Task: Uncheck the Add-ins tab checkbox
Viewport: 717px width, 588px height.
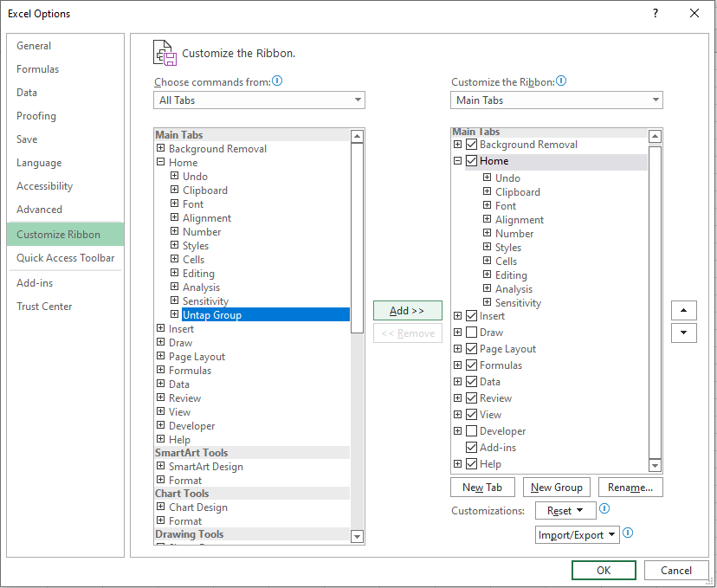Action: point(471,448)
